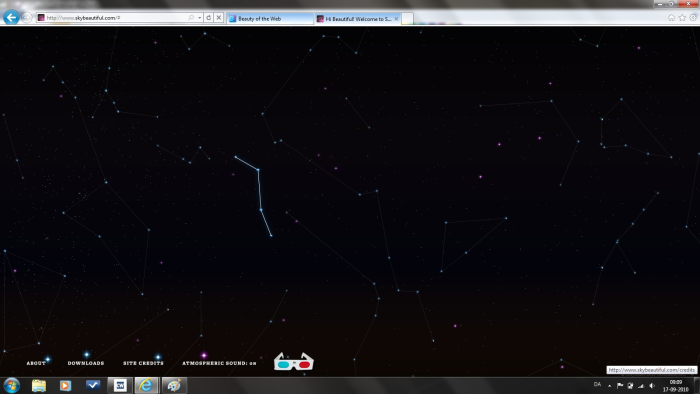Open Favorites star icon

(682, 18)
